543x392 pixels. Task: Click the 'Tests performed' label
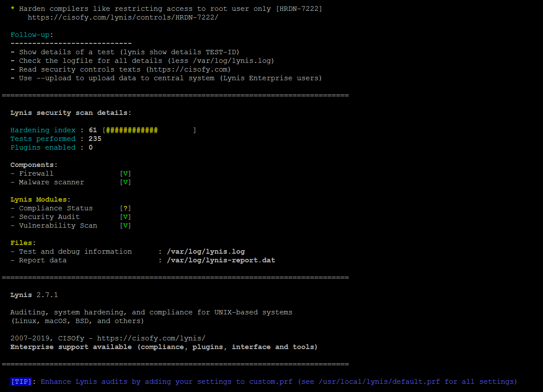[43, 139]
